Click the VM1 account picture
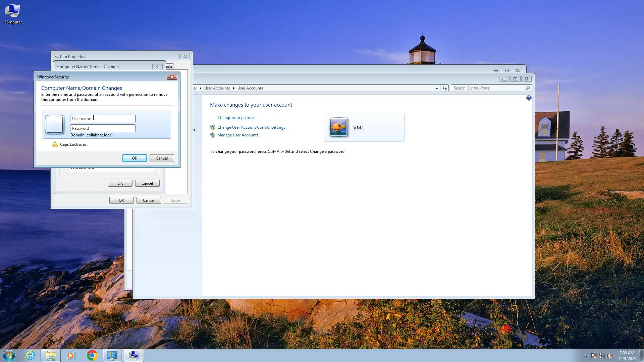Image resolution: width=644 pixels, height=362 pixels. (x=338, y=127)
